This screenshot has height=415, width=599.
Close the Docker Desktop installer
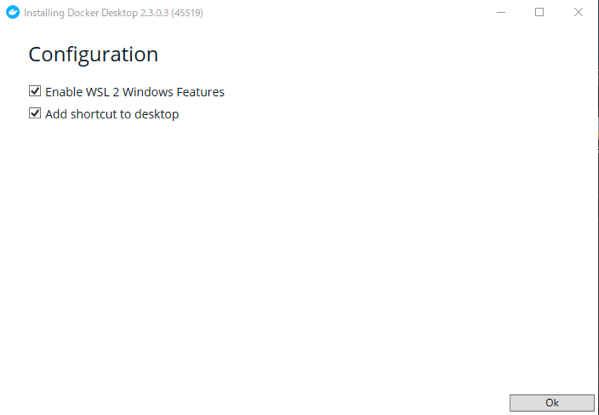[578, 13]
